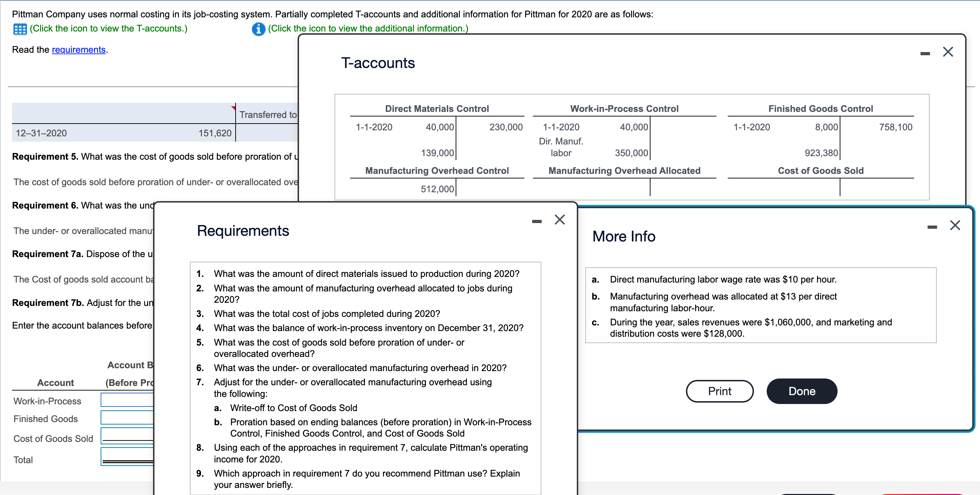980x495 pixels.
Task: Click the Cost of Goods Sold input field
Action: (x=128, y=435)
